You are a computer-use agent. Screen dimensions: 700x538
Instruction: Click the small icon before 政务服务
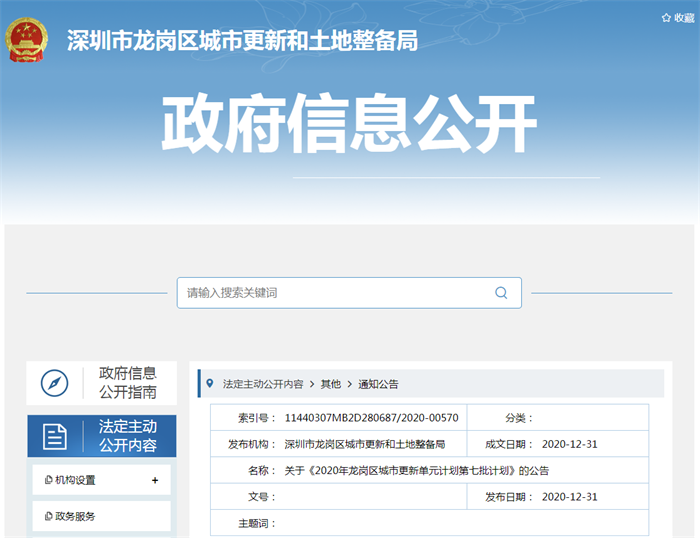tap(49, 516)
